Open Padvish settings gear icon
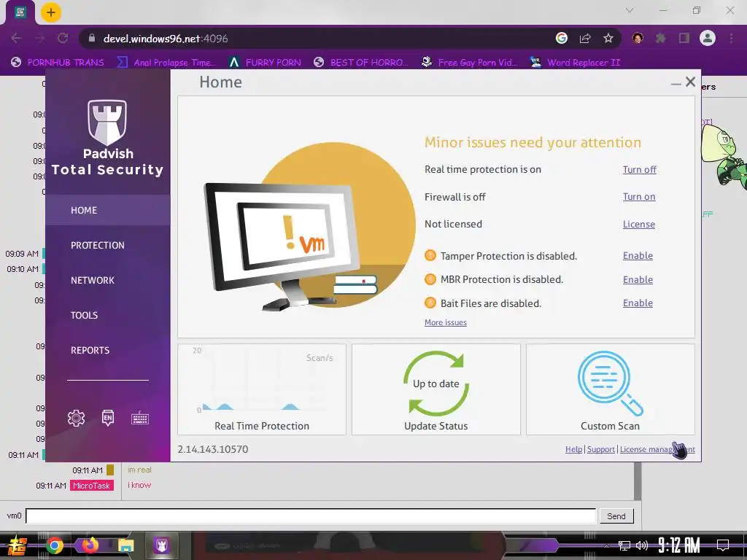Screen dimensions: 747x560 [76, 418]
